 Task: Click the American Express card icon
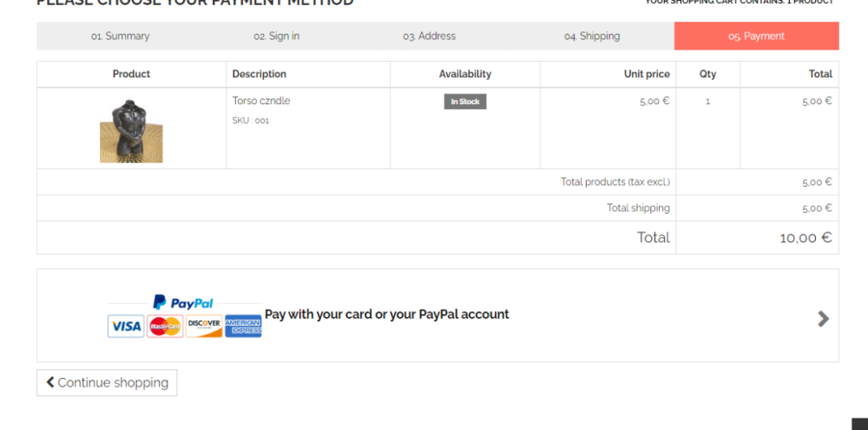pyautogui.click(x=243, y=327)
